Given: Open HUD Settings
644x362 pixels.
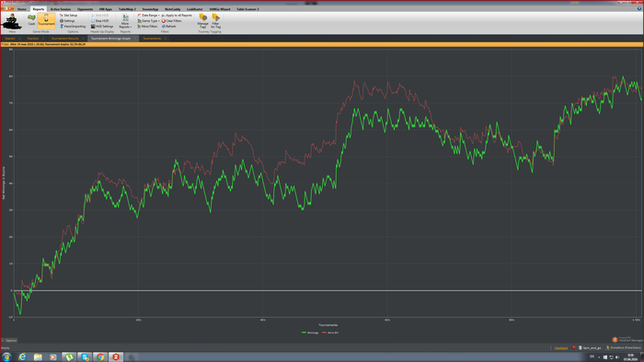Looking at the screenshot, I should pos(102,27).
